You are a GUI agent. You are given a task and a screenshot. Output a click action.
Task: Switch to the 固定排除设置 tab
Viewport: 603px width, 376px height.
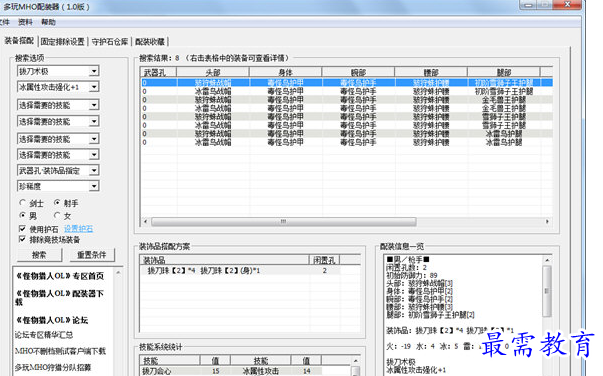coord(62,42)
